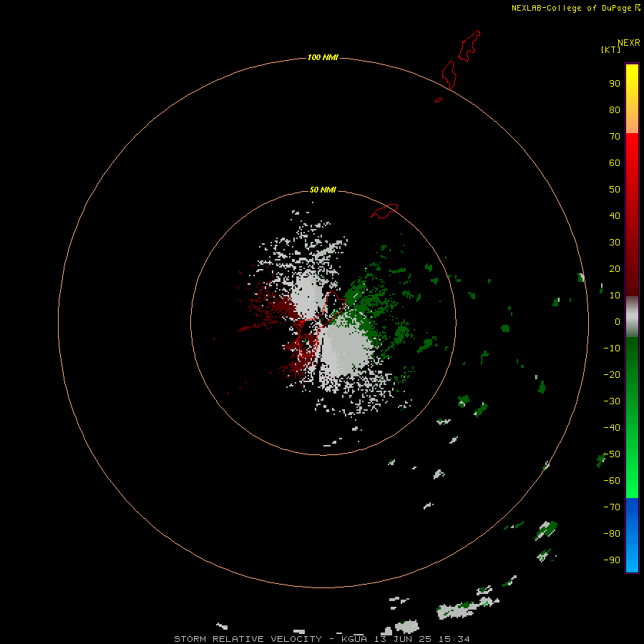644x644 pixels.
Task: Click the 13 JUN 25 date text
Action: coord(402,639)
